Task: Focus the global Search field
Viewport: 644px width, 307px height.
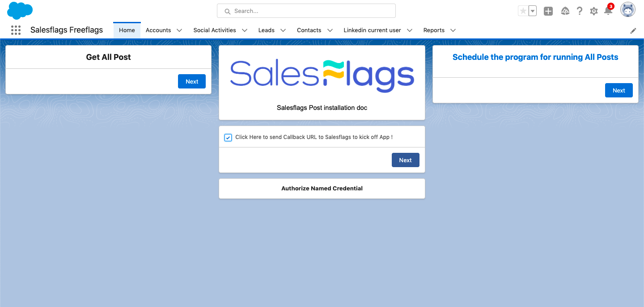Action: point(306,11)
